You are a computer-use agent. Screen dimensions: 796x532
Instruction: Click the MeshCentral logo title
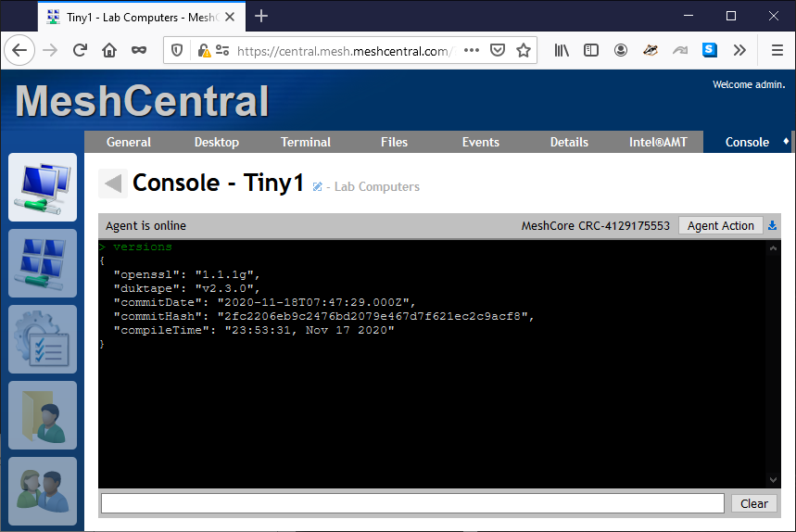tap(142, 100)
